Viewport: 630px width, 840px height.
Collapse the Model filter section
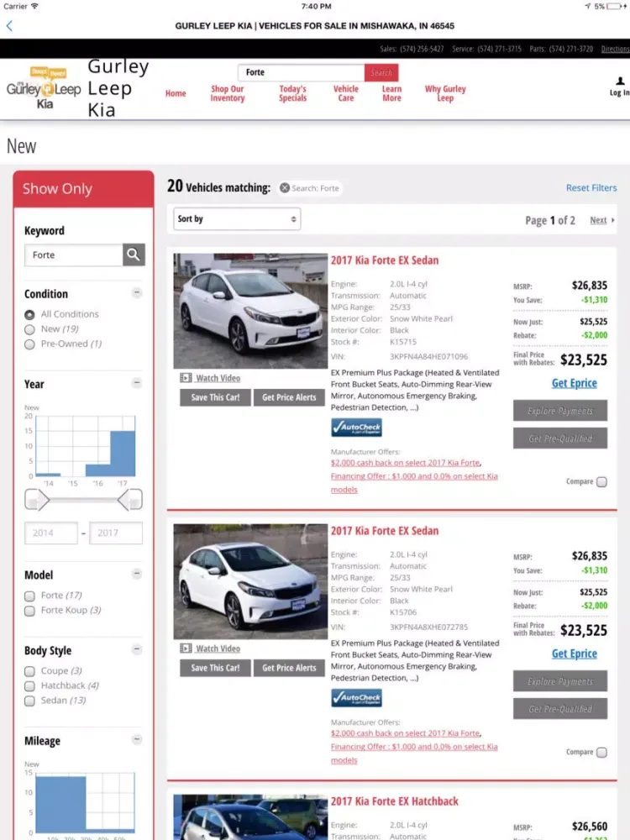click(x=137, y=574)
